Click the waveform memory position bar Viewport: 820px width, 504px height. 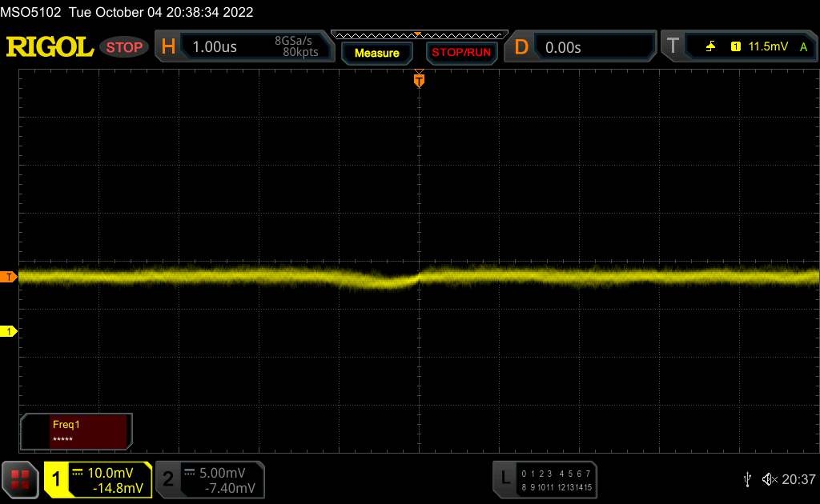(419, 35)
